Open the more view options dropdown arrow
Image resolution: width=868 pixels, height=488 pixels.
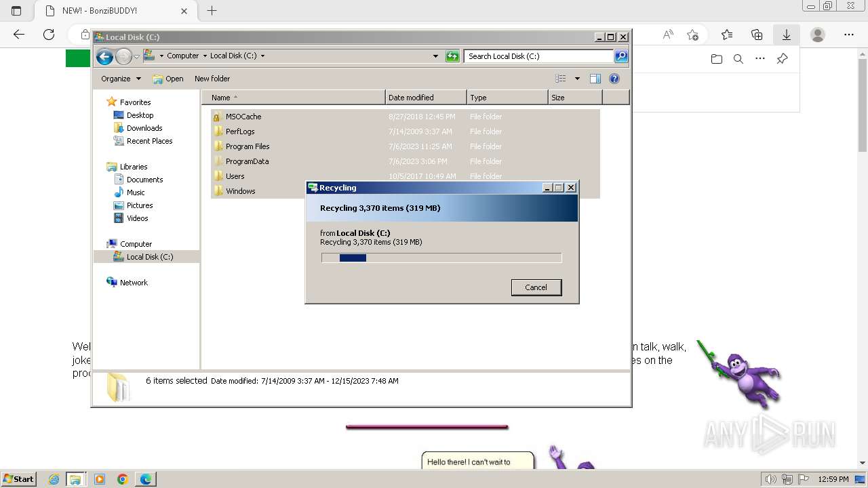pyautogui.click(x=577, y=79)
